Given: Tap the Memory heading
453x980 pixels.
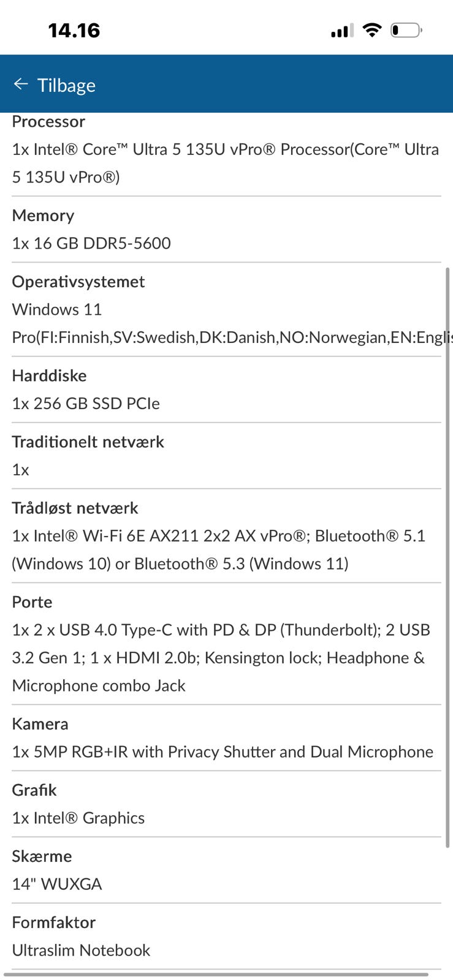Looking at the screenshot, I should click(x=43, y=216).
